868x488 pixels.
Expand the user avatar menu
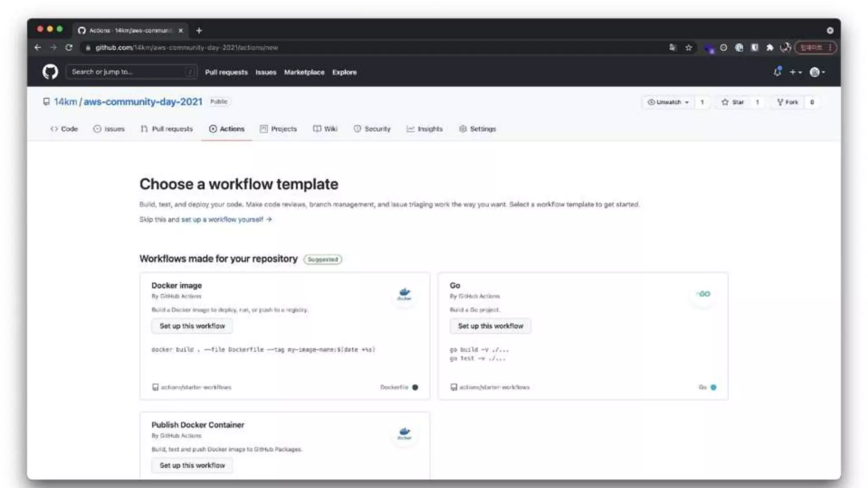point(817,72)
